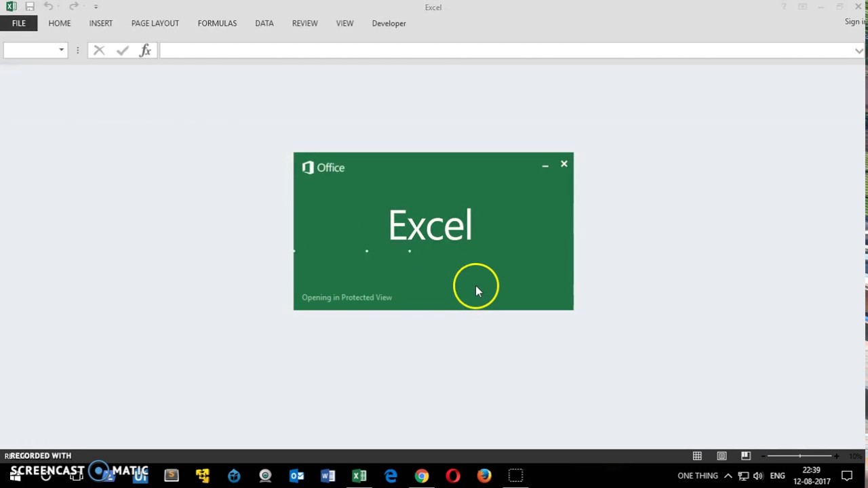
Task: Click the Excel logo icon in title bar
Action: [11, 7]
